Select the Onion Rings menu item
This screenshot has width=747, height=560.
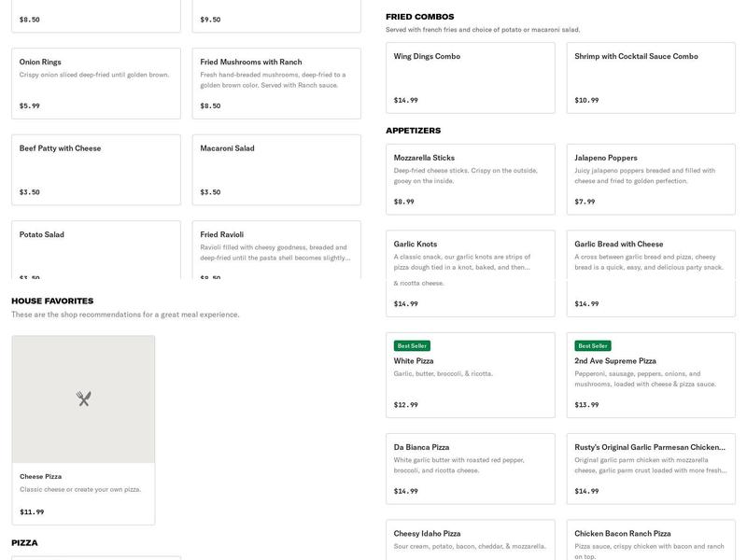point(95,84)
